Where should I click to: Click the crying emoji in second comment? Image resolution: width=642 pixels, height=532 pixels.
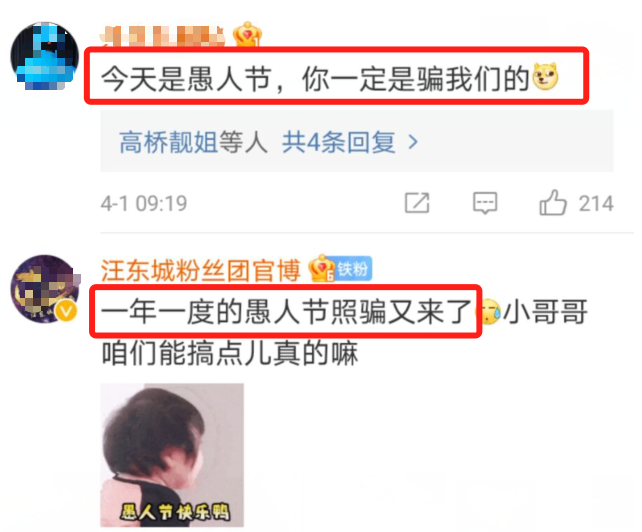[490, 312]
